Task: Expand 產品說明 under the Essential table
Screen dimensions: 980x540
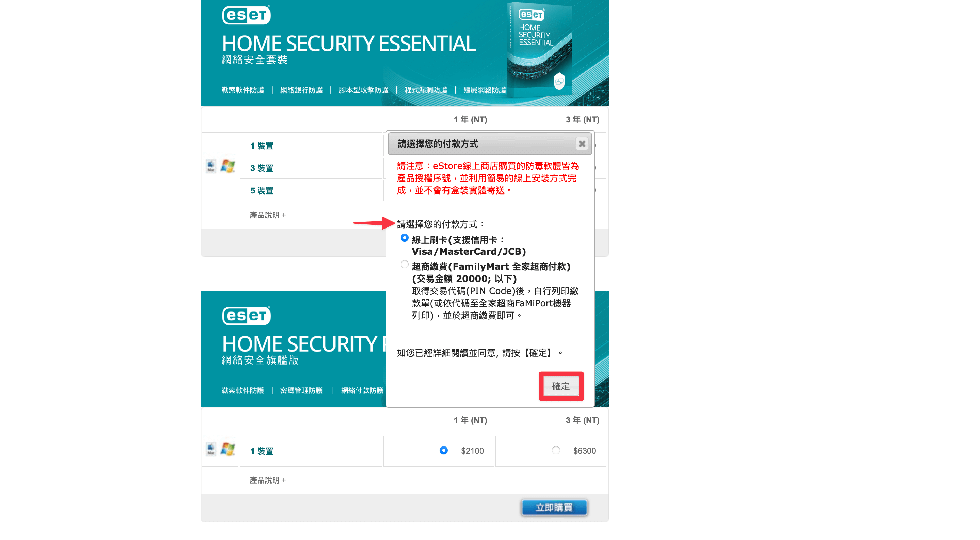Action: click(x=268, y=215)
